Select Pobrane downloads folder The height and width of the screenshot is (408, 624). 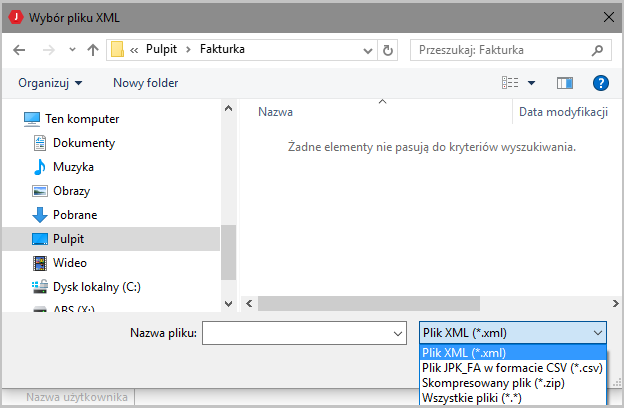coord(74,215)
